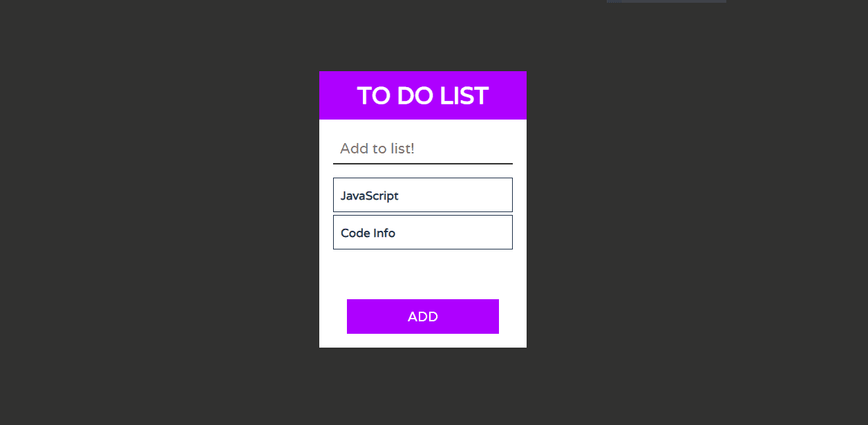Image resolution: width=868 pixels, height=425 pixels.
Task: Click the label text Code Info
Action: pyautogui.click(x=368, y=233)
